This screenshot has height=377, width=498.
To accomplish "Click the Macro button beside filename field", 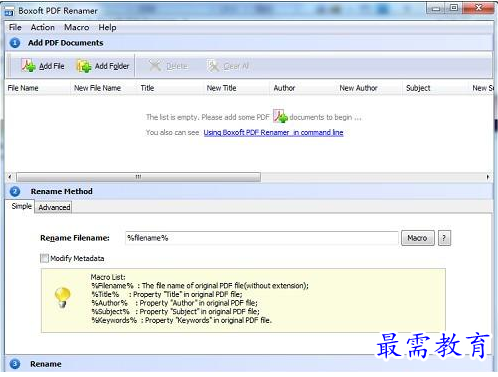I will click(x=418, y=238).
